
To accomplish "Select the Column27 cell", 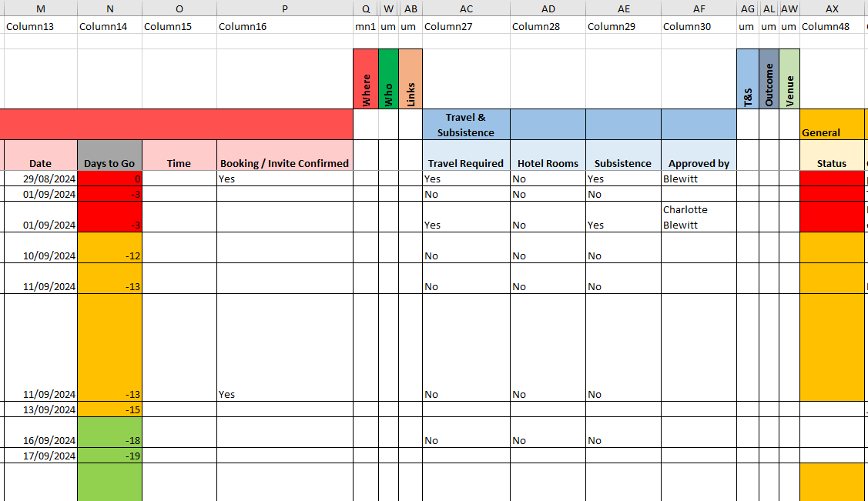I will pos(466,26).
